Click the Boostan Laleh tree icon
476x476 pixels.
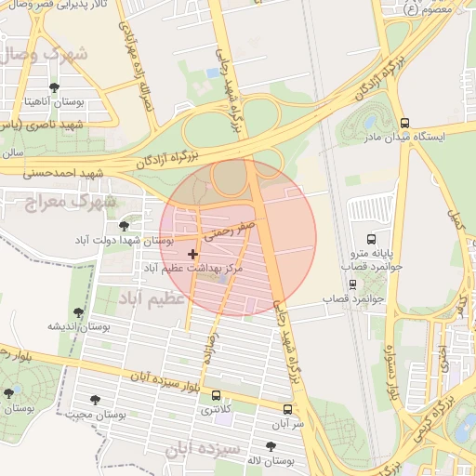click(271, 446)
